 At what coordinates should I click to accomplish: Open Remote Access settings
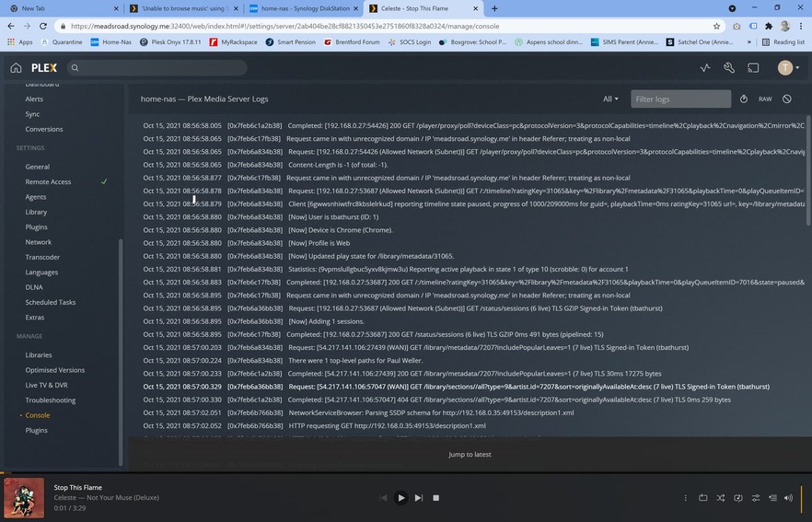coord(48,181)
